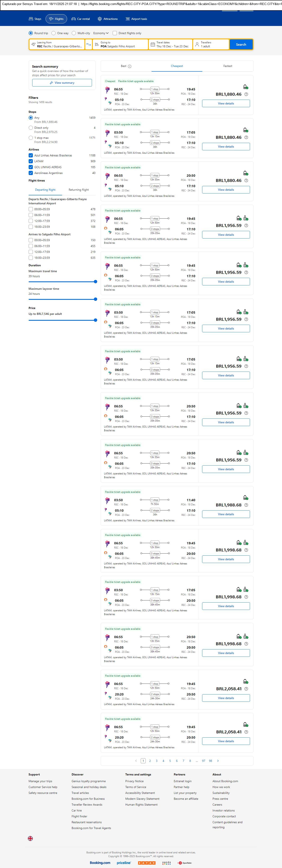The image size is (282, 868).
Task: Click the Going to POA airport field
Action: (x=120, y=44)
